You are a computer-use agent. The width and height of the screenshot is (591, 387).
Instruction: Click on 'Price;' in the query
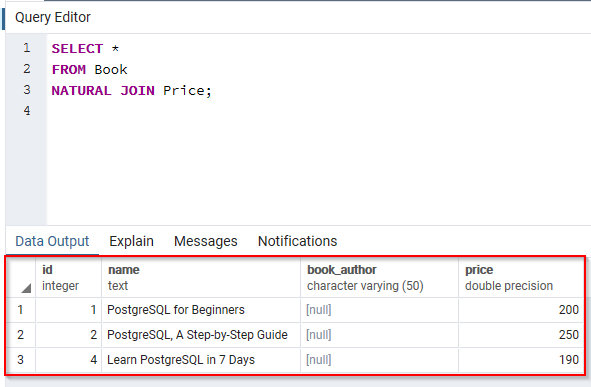coord(187,91)
